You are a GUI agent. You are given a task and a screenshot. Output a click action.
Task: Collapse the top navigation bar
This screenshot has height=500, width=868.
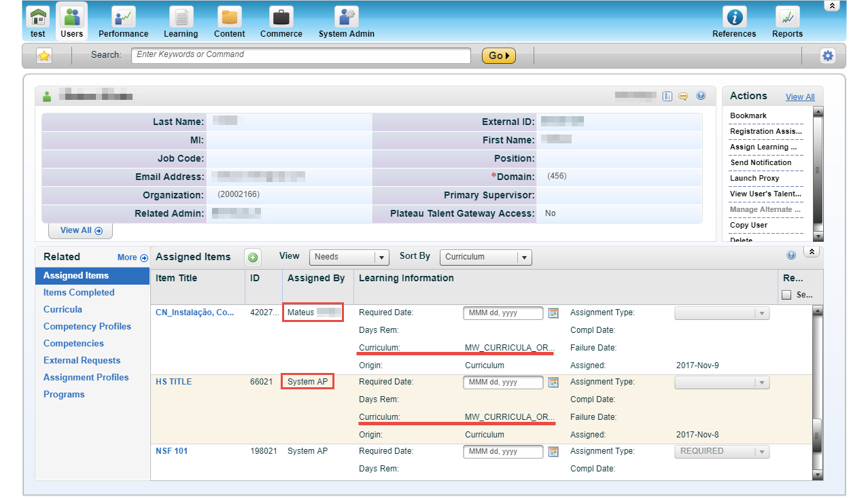coord(831,5)
